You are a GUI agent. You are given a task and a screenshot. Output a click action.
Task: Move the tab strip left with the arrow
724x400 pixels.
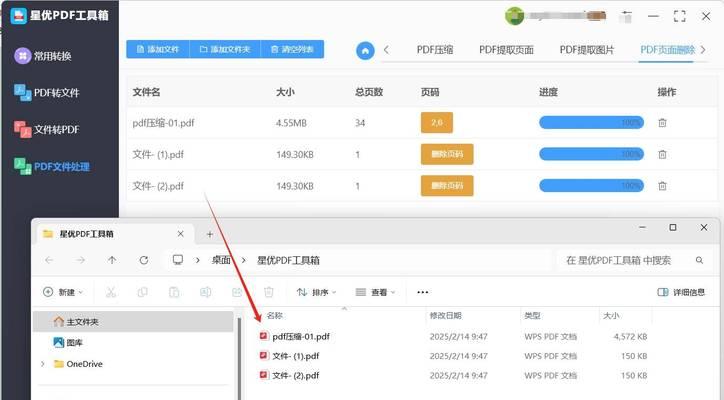[x=386, y=50]
